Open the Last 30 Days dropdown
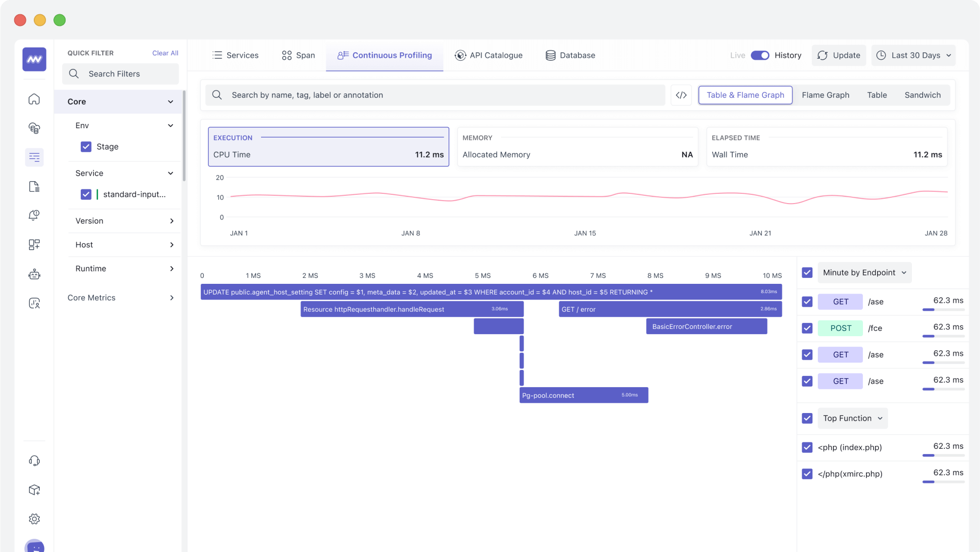980x552 pixels. (913, 55)
